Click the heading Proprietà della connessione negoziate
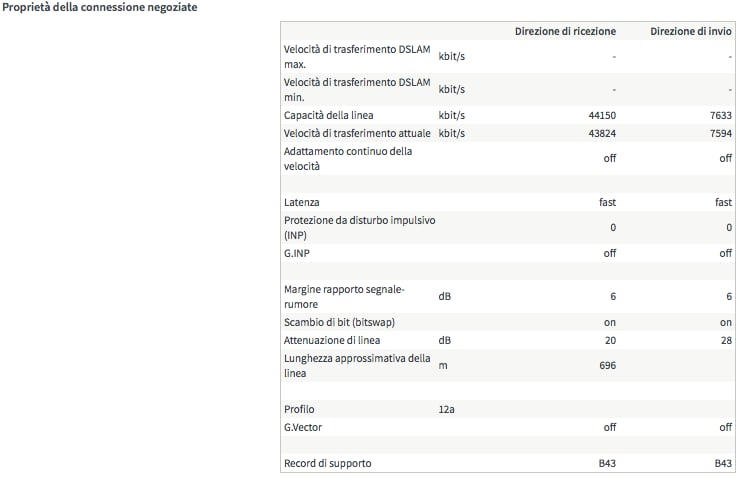The image size is (744, 481). pyautogui.click(x=99, y=8)
